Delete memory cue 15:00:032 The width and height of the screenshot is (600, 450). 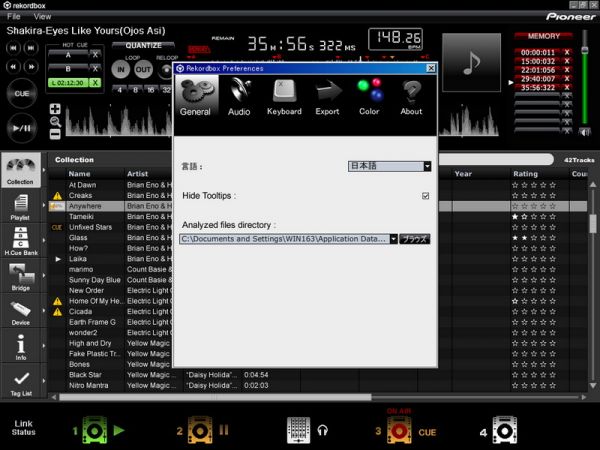click(567, 61)
